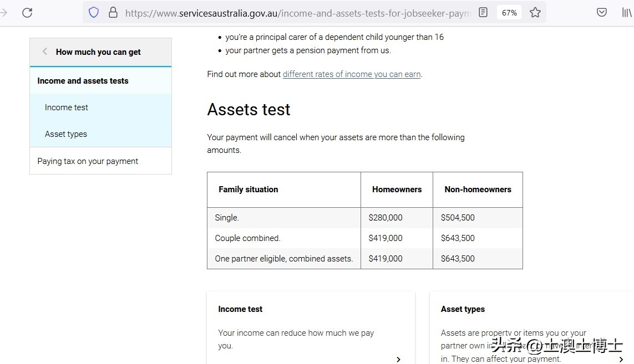
Task: Click the back chevron beside How much you can get
Action: coord(45,52)
